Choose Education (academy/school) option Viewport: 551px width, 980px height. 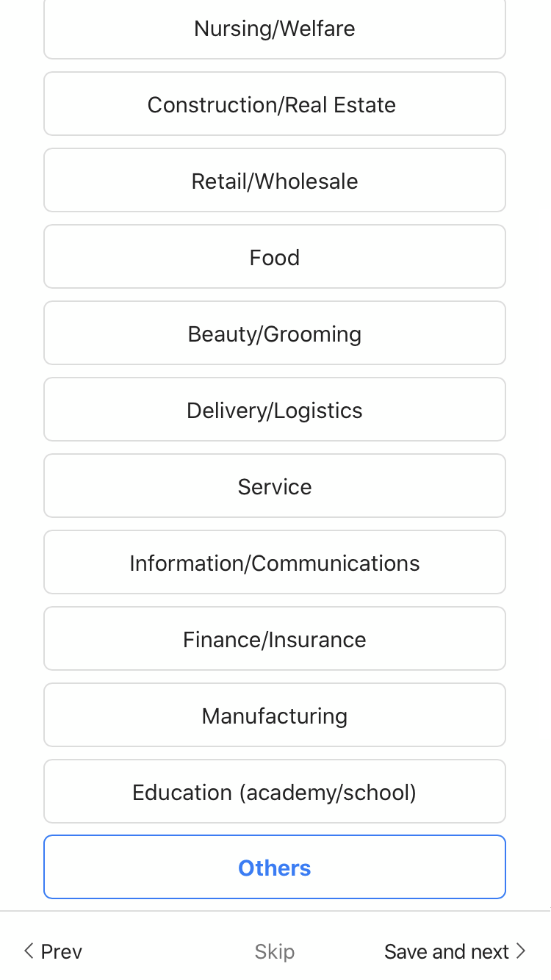point(275,793)
